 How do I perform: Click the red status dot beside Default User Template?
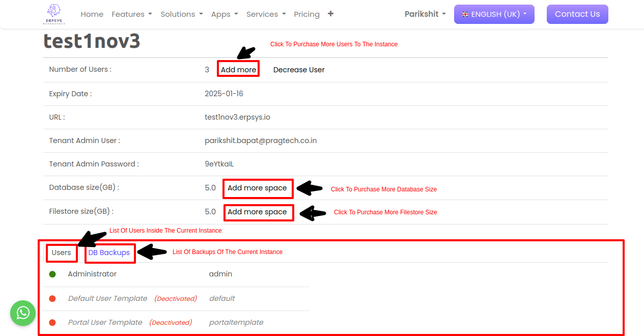(52, 299)
